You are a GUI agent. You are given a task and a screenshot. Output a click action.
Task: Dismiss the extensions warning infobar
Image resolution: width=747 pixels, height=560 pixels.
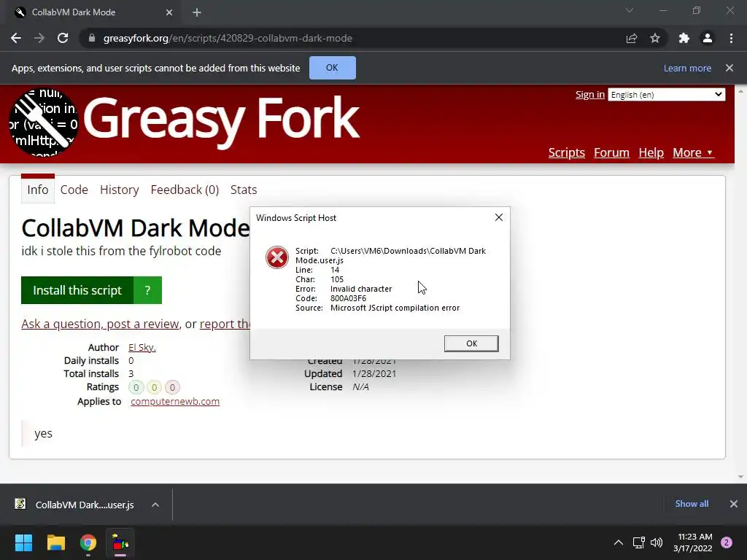[x=729, y=68]
